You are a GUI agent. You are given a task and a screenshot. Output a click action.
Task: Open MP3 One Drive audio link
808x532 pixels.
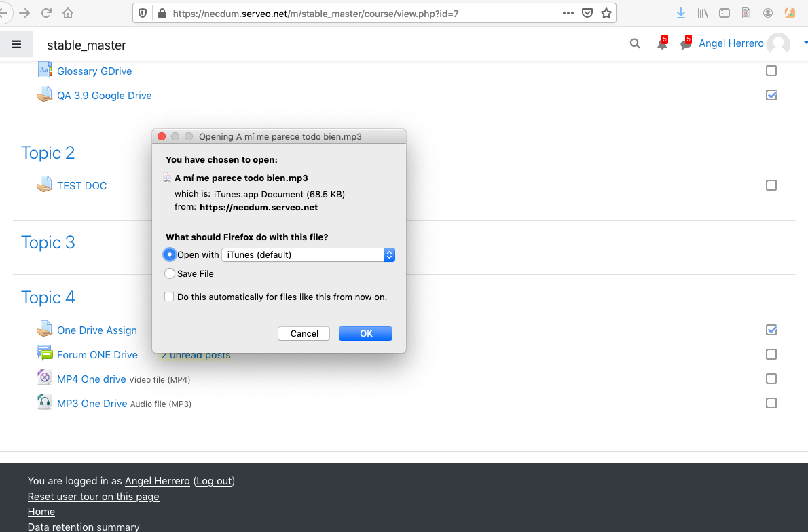tap(92, 403)
